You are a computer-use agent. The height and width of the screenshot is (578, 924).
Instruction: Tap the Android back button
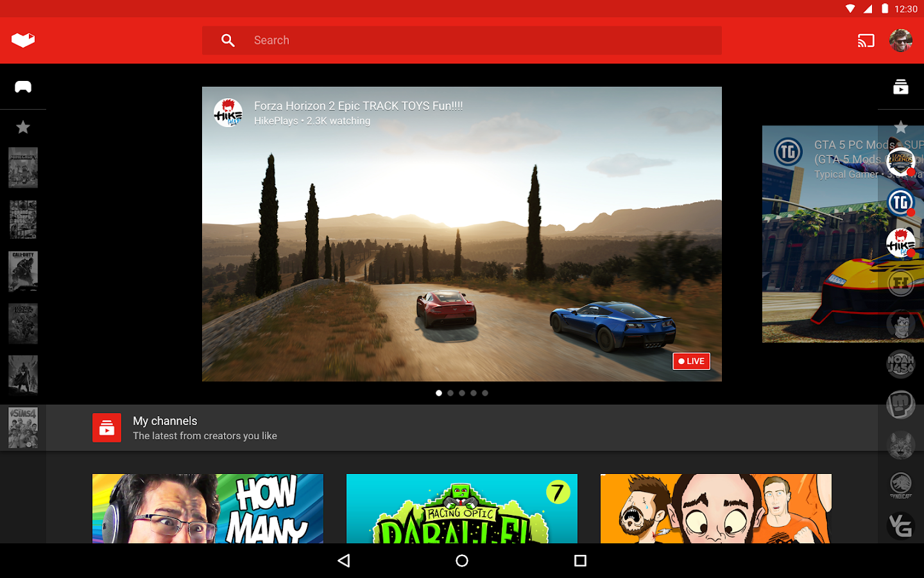(344, 561)
